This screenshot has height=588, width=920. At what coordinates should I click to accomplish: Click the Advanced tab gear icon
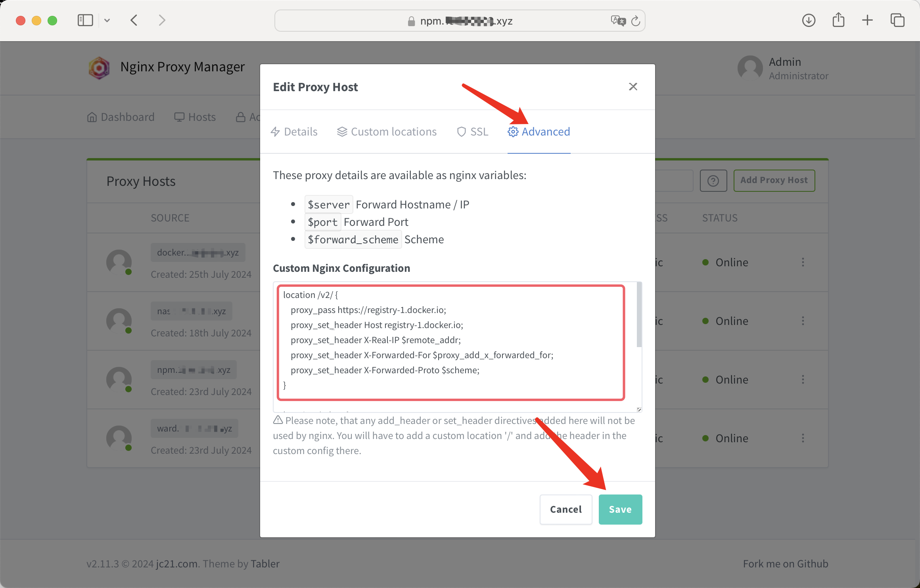[x=512, y=131]
